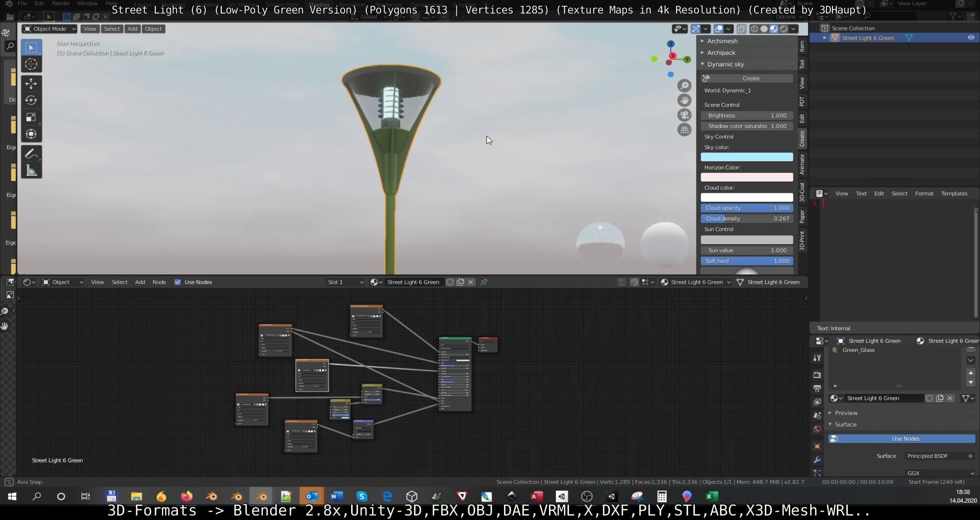Viewport: 980px width, 520px height.
Task: Open the Item sidebar tab
Action: pos(802,46)
